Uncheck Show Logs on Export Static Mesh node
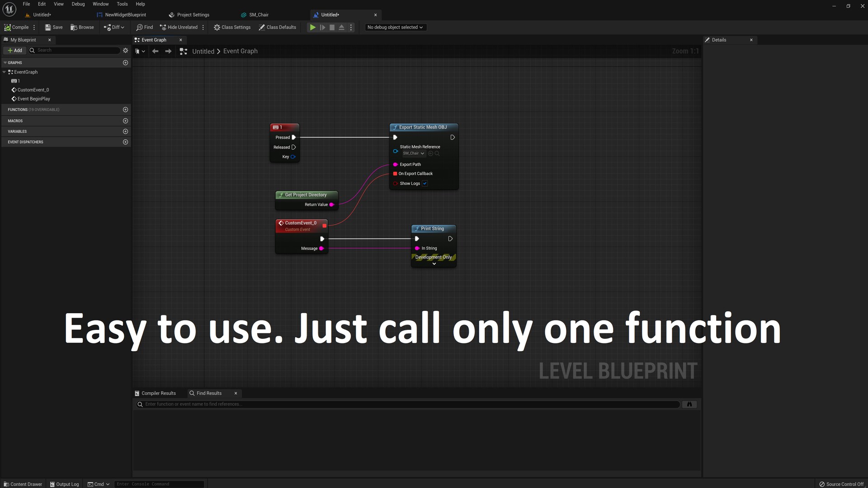The height and width of the screenshot is (488, 868). coord(425,183)
